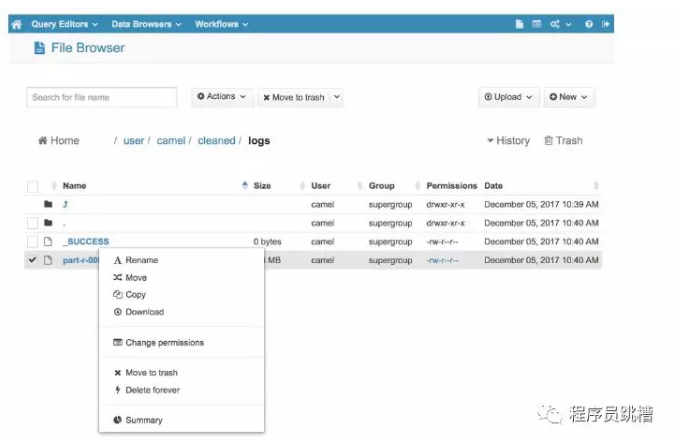Click the 0 bytes size cell

point(267,242)
